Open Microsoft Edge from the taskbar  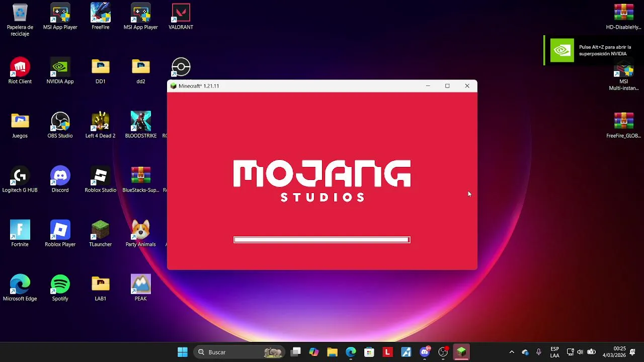coord(351,352)
